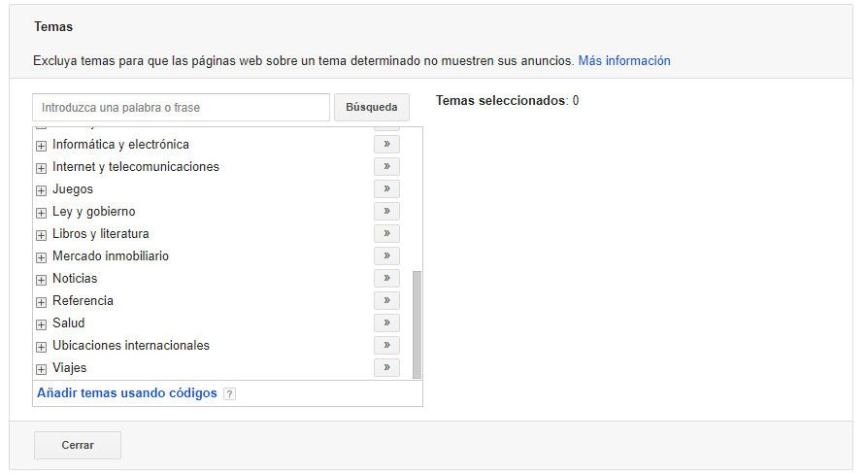Click the topics list vertical scrollbar

click(417, 323)
